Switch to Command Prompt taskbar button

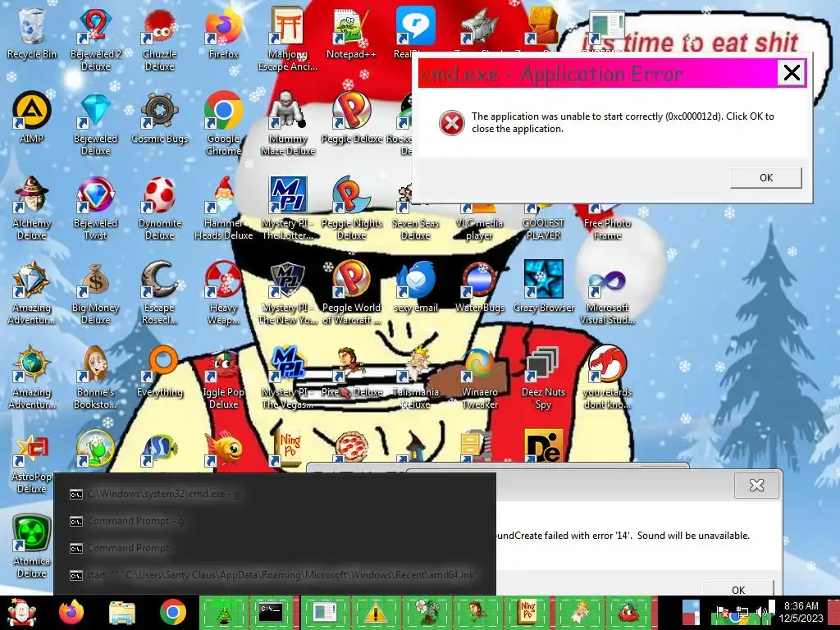click(271, 612)
